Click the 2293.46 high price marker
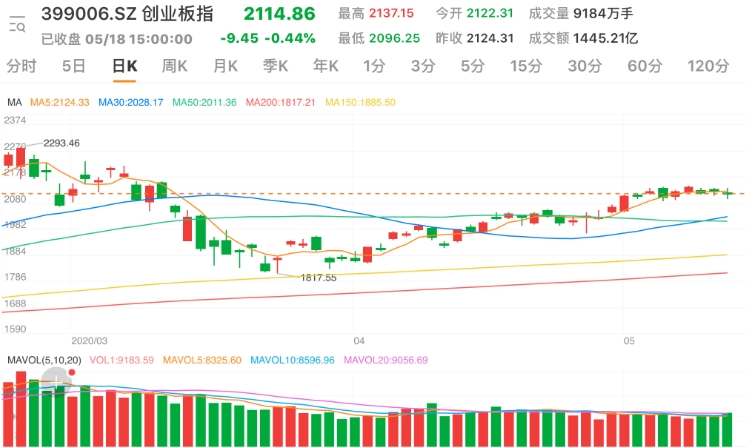 [x=61, y=143]
